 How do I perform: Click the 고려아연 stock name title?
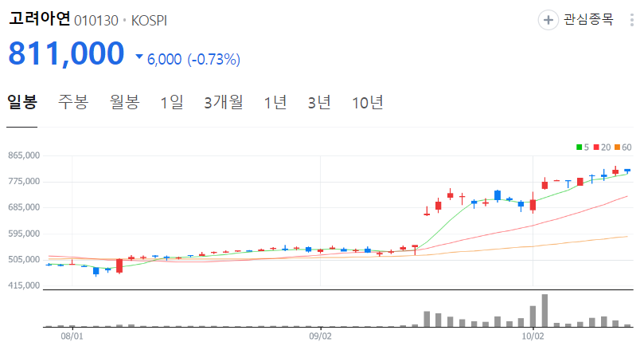pyautogui.click(x=40, y=19)
